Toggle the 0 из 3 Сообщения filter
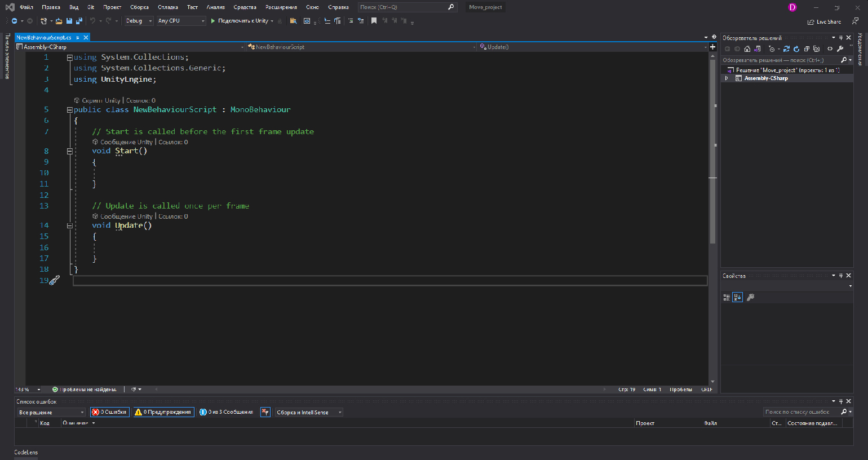 click(x=227, y=412)
